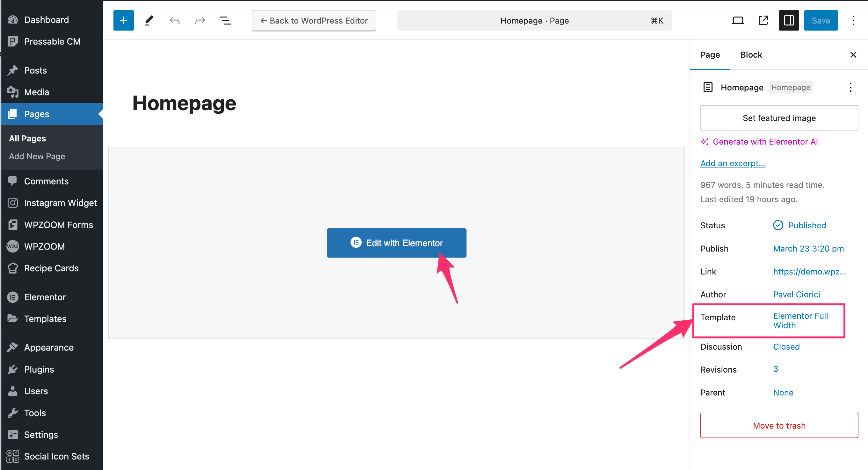
Task: Open the Discussion Closed setting
Action: click(x=786, y=346)
